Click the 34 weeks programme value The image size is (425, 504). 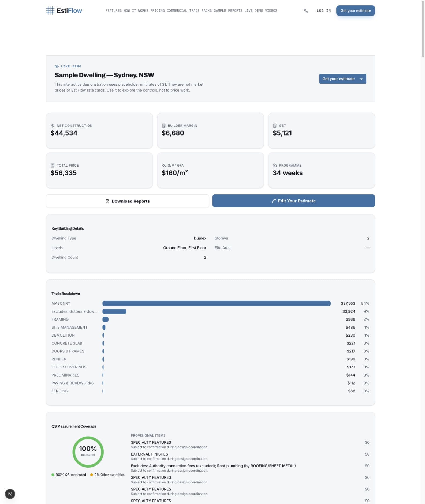click(288, 173)
